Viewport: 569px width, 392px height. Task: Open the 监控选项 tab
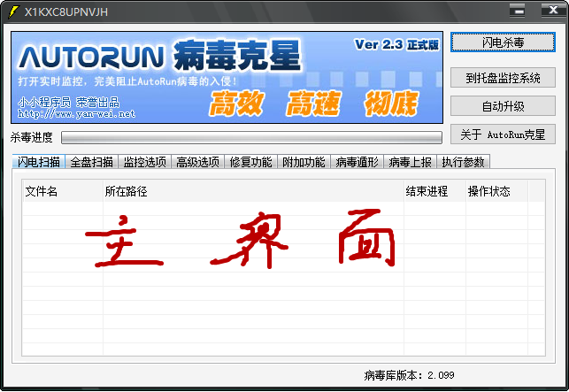144,162
